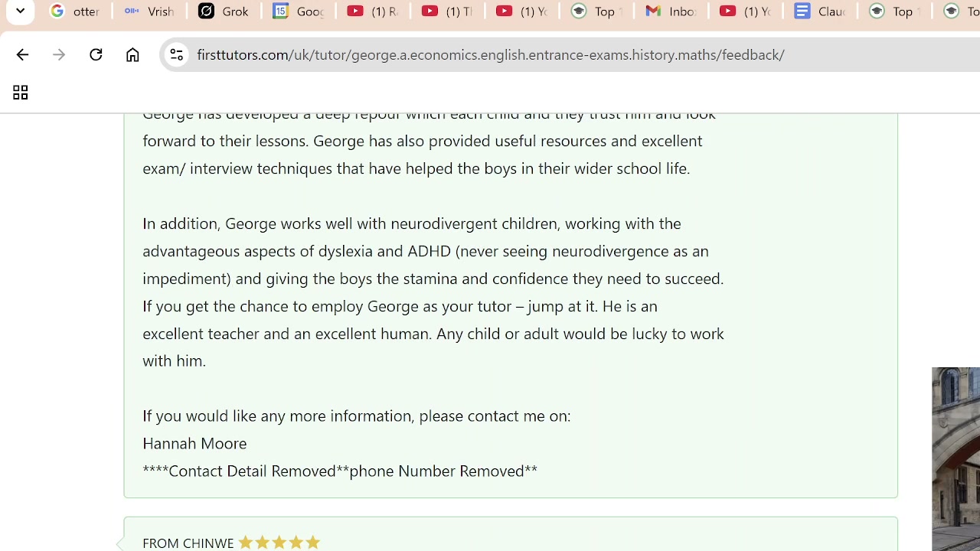Image resolution: width=980 pixels, height=551 pixels.
Task: Open the Grok tab
Action: (x=224, y=11)
